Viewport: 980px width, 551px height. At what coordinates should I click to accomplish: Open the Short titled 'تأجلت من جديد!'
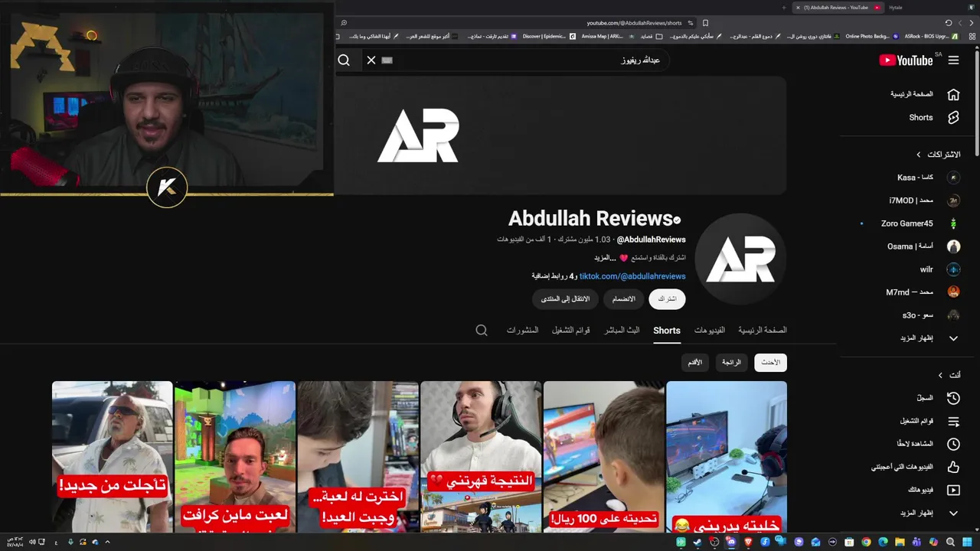coord(113,456)
